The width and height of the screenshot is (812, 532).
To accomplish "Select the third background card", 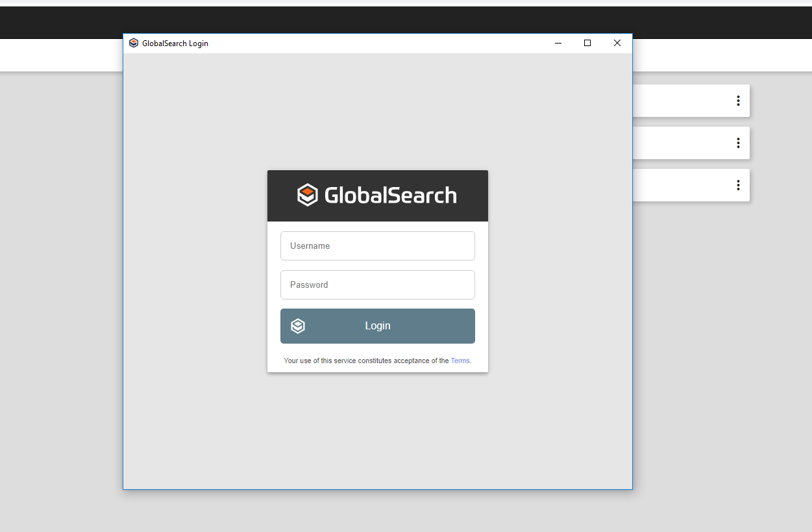I will click(x=682, y=185).
